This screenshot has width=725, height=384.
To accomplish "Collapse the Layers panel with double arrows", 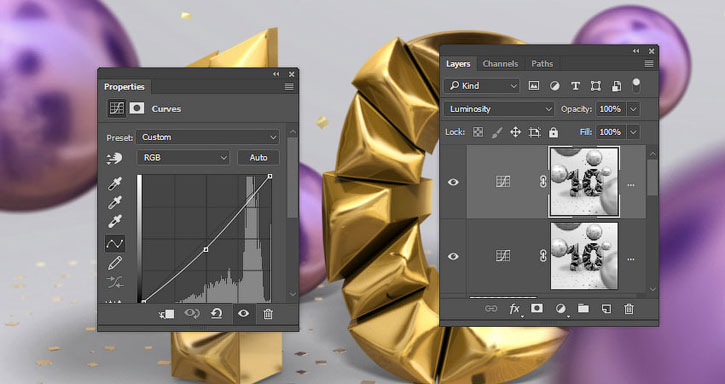I will tap(636, 51).
